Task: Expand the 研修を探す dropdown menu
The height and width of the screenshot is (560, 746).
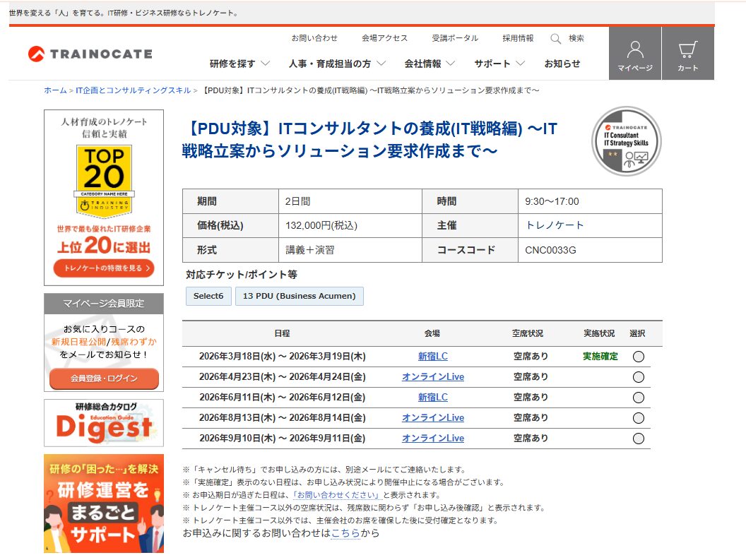Action: tap(240, 64)
